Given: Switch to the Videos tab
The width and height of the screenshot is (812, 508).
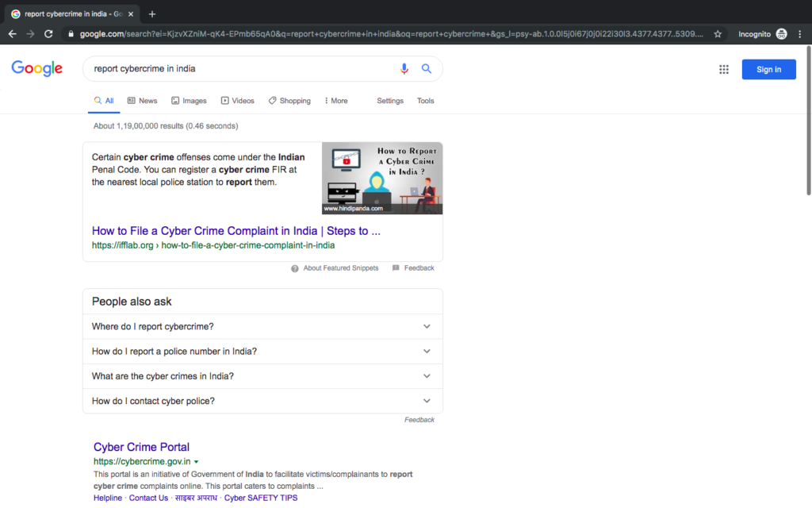Looking at the screenshot, I should [x=238, y=101].
